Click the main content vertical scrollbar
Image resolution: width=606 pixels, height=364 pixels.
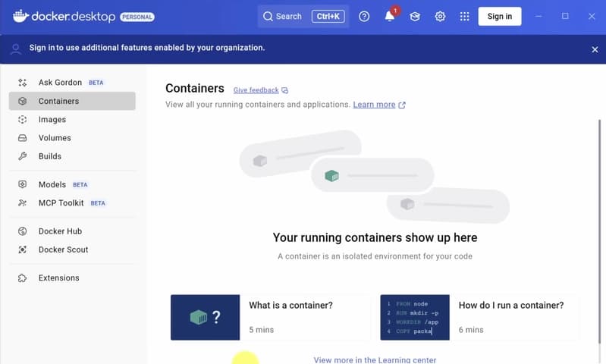[599, 231]
